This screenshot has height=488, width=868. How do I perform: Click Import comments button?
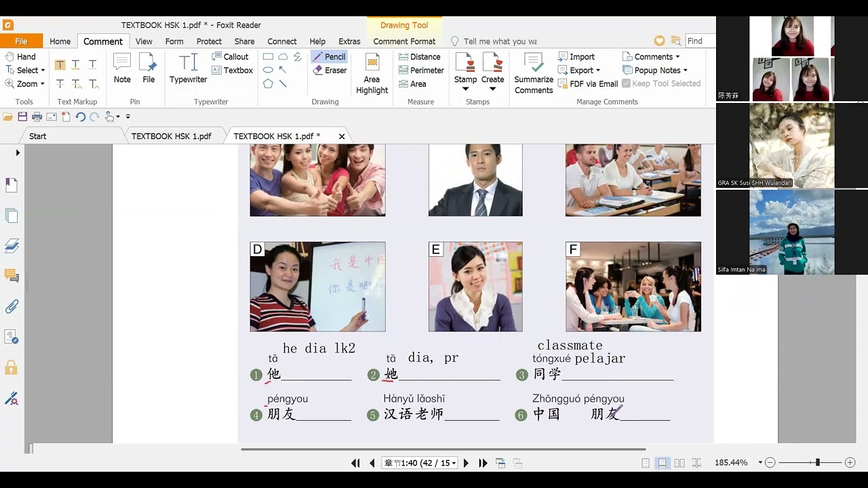click(x=576, y=56)
